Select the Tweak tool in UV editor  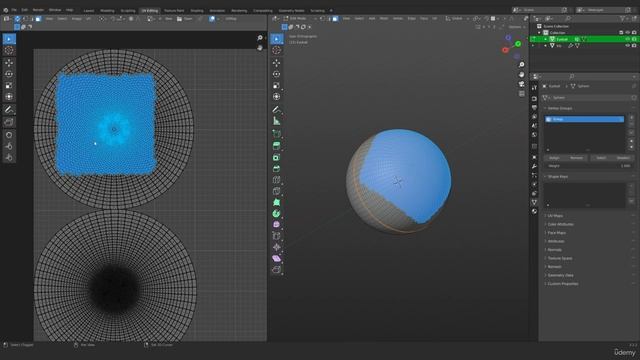pyautogui.click(x=9, y=39)
